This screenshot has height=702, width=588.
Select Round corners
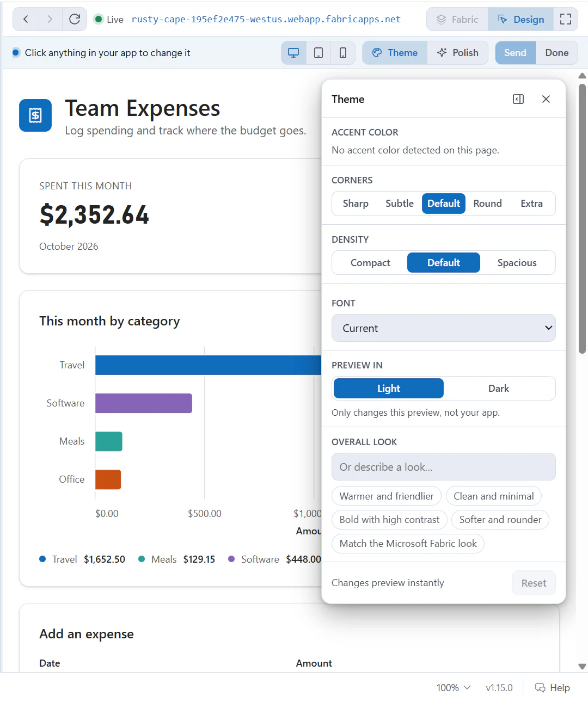(487, 204)
